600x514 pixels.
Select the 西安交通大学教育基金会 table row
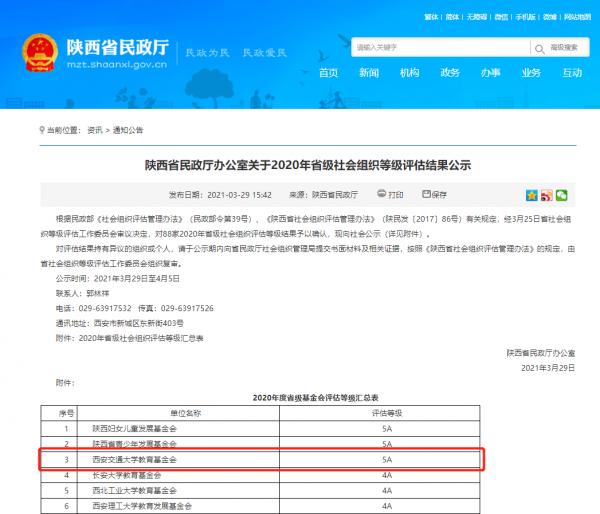pos(261,459)
